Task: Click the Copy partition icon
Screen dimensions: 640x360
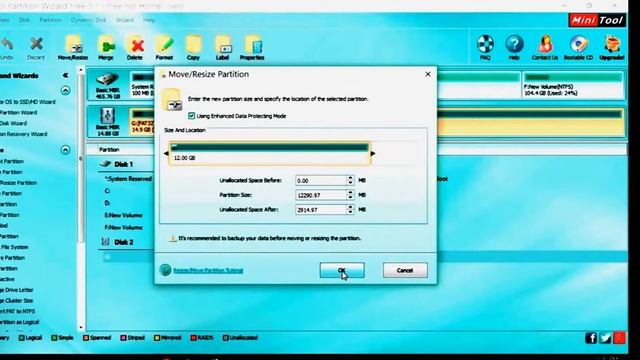Action: coord(193,44)
